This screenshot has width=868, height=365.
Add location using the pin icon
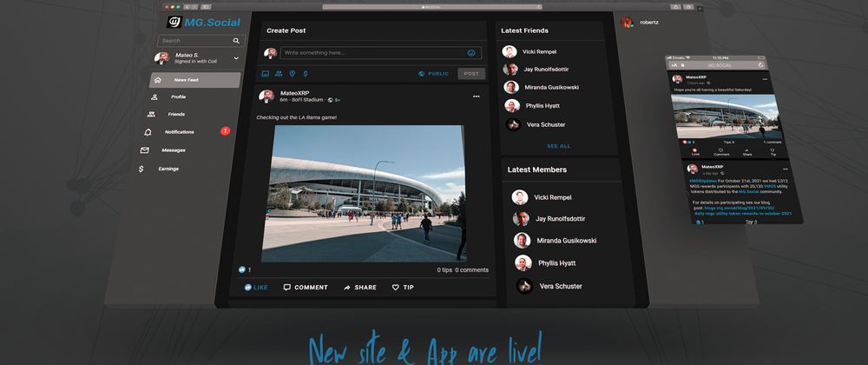tap(293, 73)
